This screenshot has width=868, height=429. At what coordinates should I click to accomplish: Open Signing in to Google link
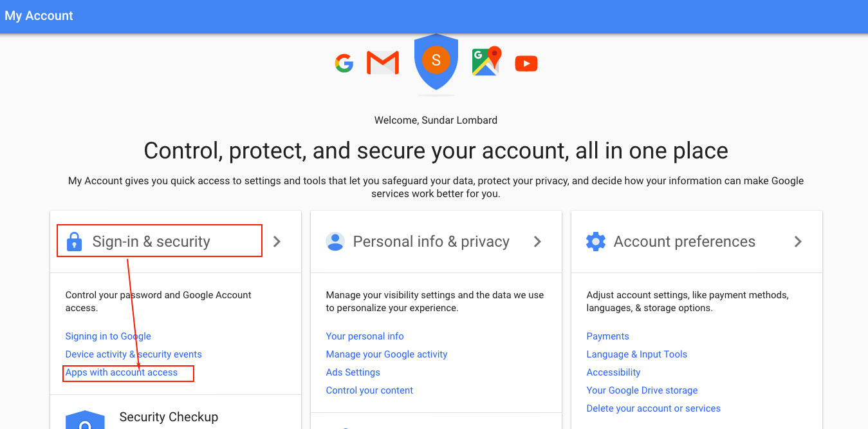pos(108,336)
